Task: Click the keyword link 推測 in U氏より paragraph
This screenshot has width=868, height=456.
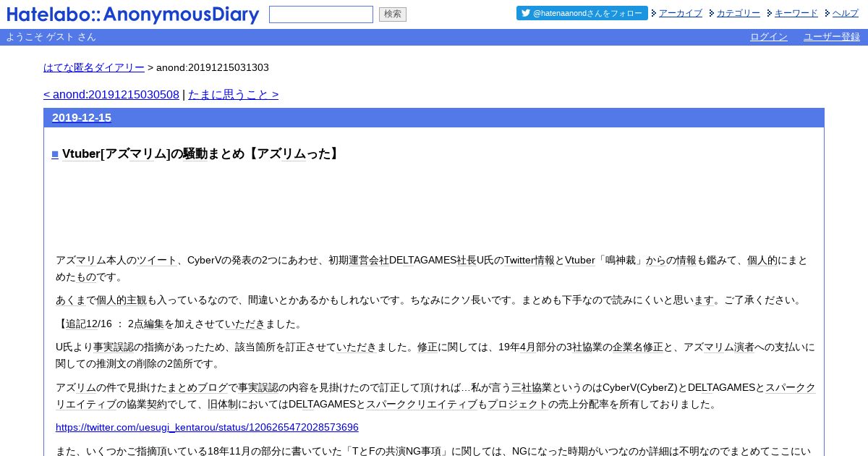Action: tap(106, 363)
